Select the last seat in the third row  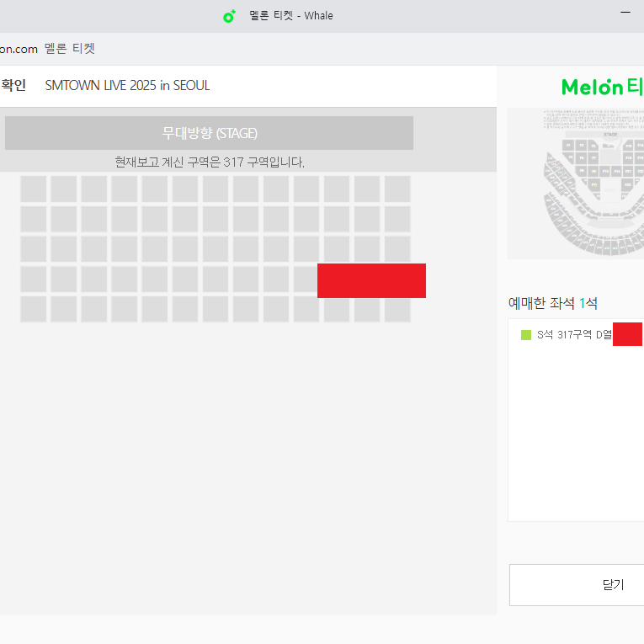(397, 249)
